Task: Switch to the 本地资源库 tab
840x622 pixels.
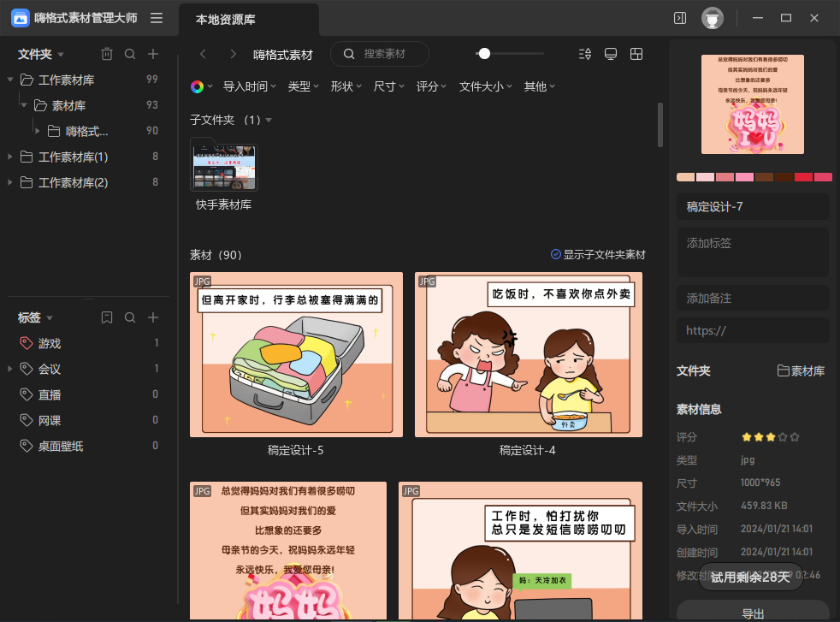Action: pos(249,20)
